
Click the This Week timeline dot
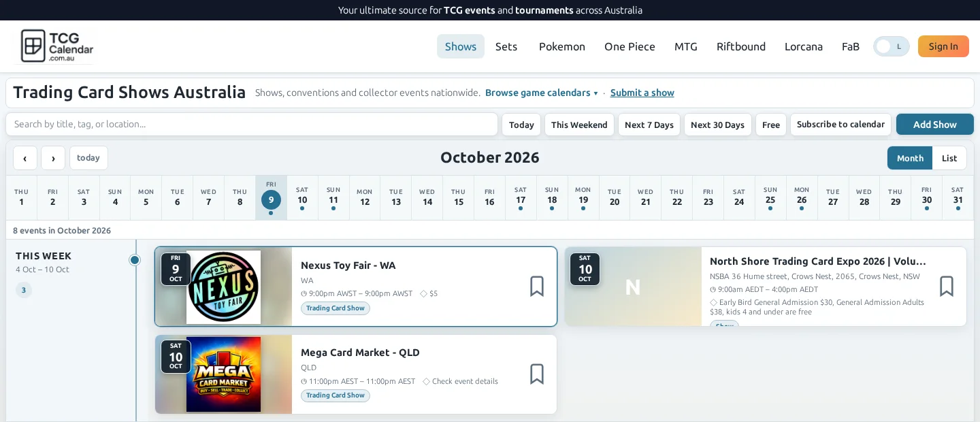(135, 260)
